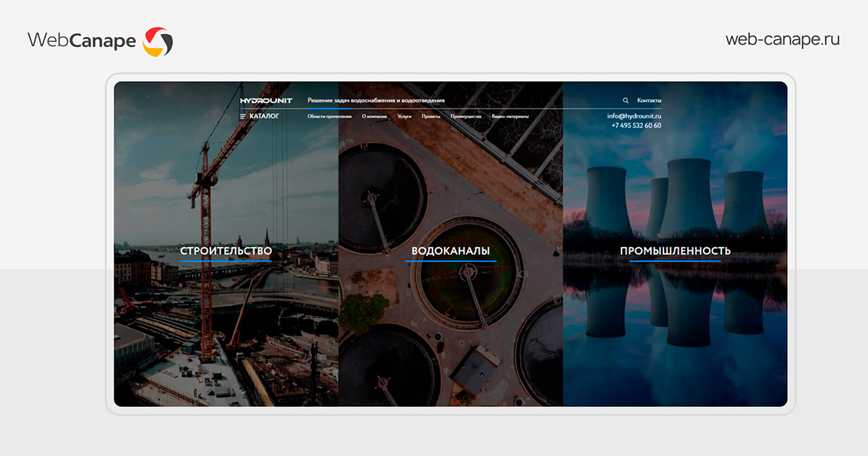Viewport: 868px width, 456px height.
Task: Choose the Строительство section heading
Action: click(x=226, y=251)
